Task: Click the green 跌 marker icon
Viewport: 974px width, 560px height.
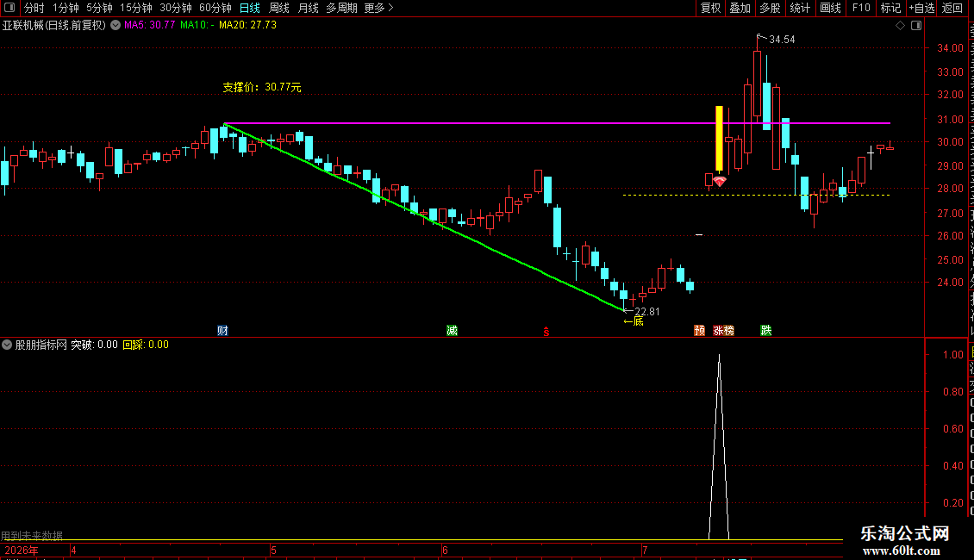Action: [766, 330]
